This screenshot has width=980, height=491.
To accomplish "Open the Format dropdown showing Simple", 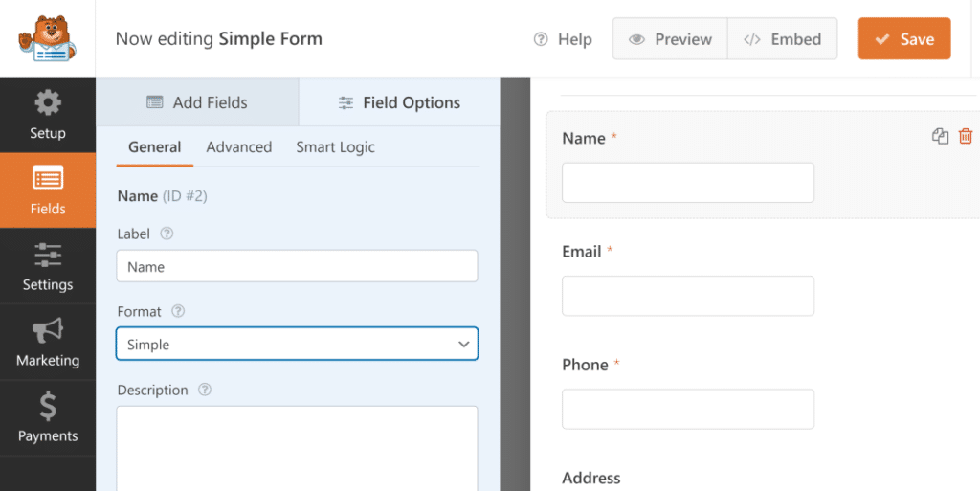I will (297, 344).
